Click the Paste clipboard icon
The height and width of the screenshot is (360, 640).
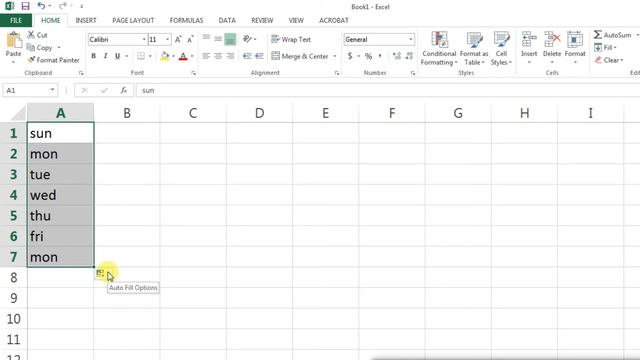click(13, 41)
